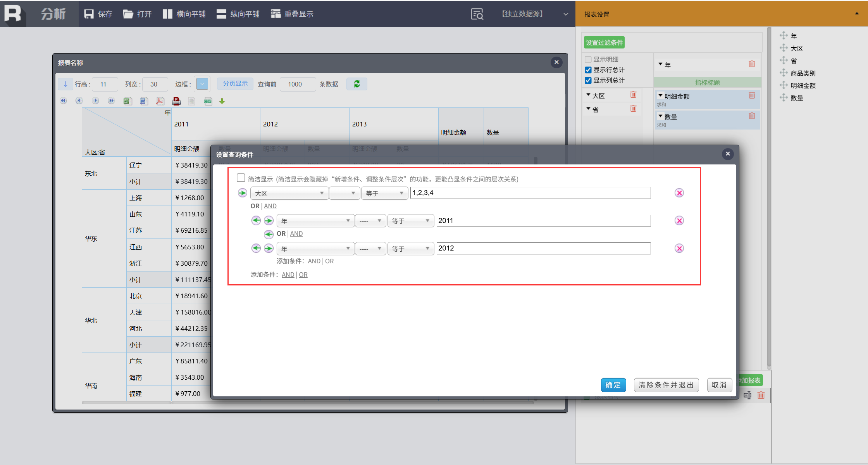Viewport: 868px width, 465px height.
Task: Open the 边框 border color swatch
Action: (202, 84)
